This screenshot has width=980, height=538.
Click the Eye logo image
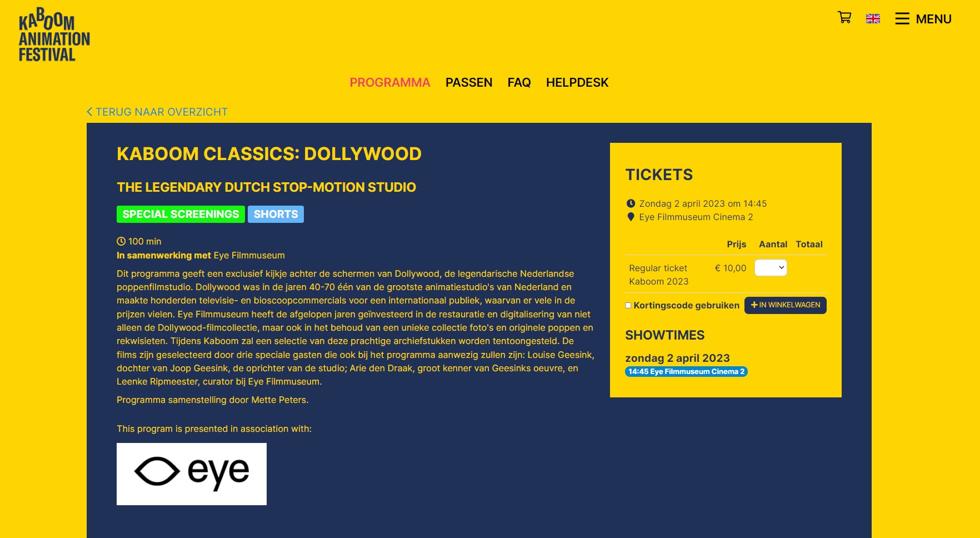coord(192,474)
